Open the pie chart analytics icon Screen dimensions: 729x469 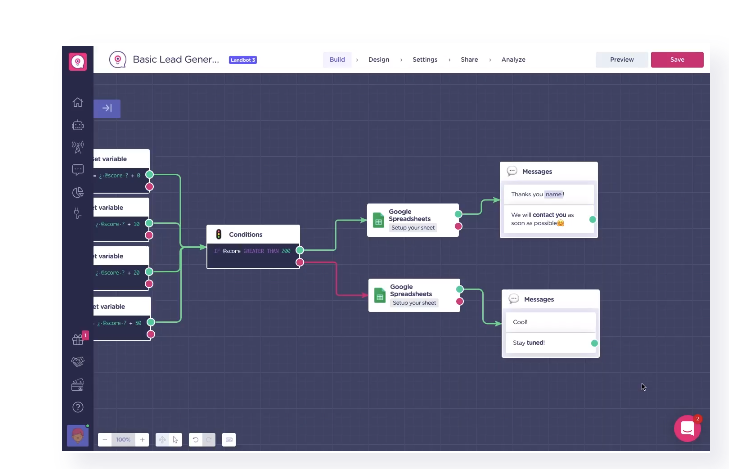pos(78,192)
